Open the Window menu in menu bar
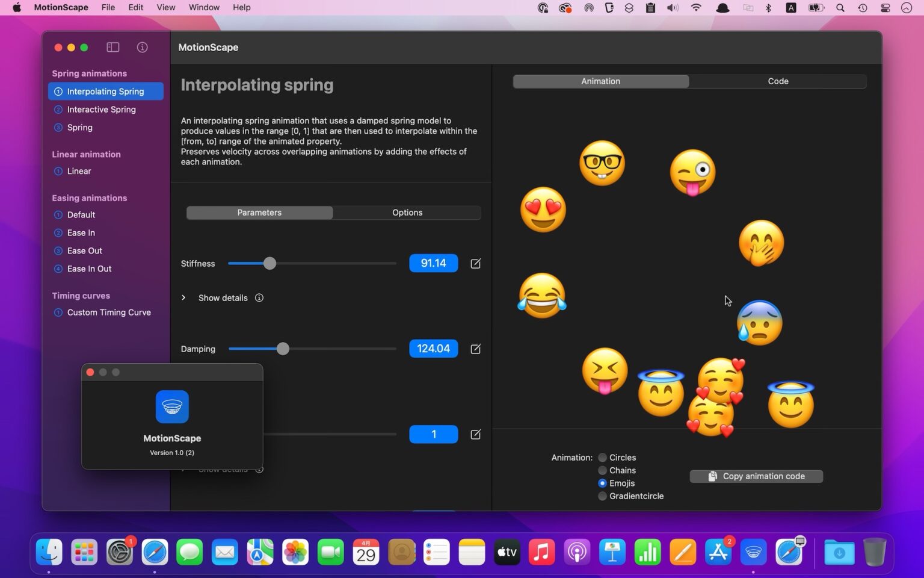 (204, 7)
